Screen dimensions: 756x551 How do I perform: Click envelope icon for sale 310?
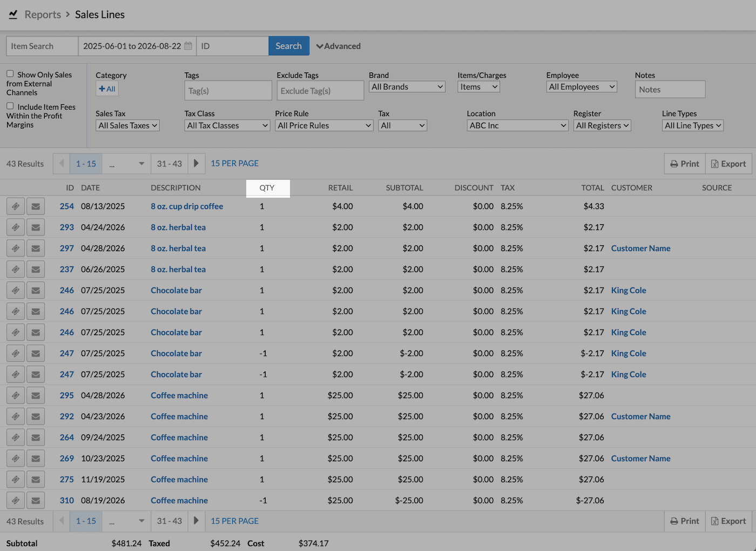pos(36,501)
